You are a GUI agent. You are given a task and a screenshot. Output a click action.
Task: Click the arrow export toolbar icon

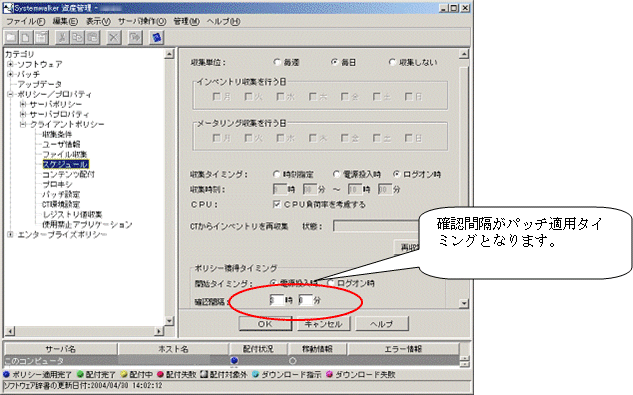135,38
